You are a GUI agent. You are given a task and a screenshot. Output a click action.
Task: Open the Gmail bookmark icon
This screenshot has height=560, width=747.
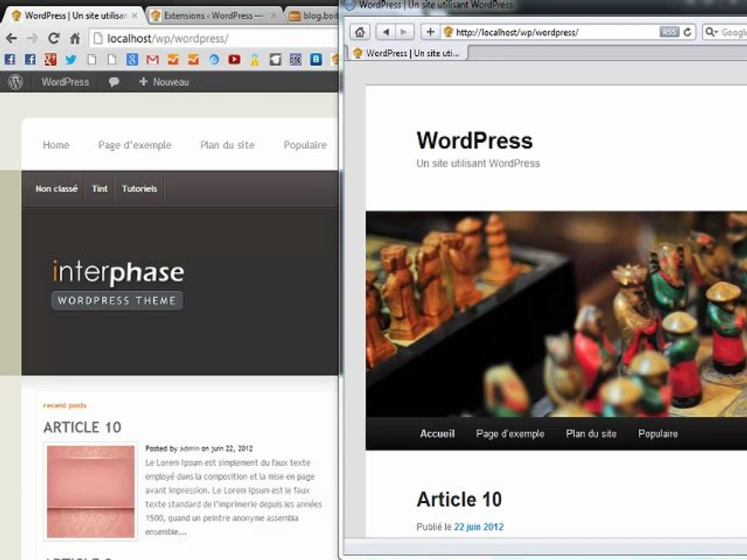[x=153, y=60]
